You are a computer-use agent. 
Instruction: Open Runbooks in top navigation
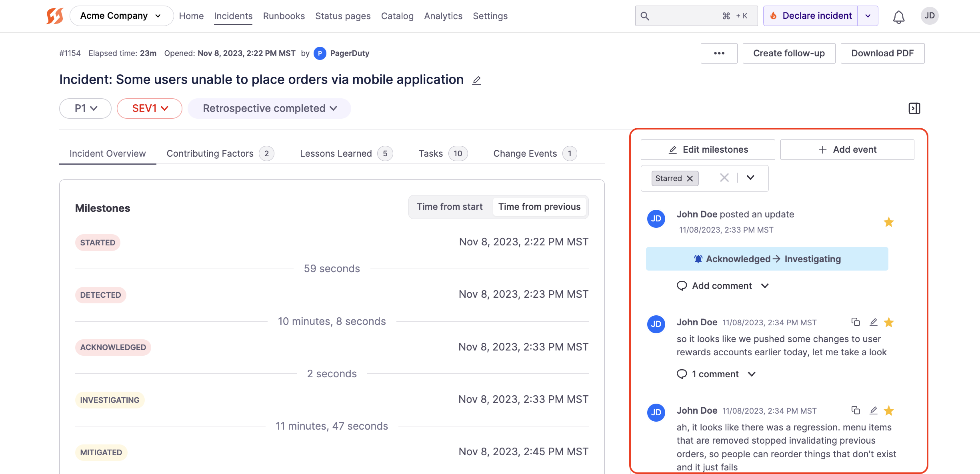[284, 16]
